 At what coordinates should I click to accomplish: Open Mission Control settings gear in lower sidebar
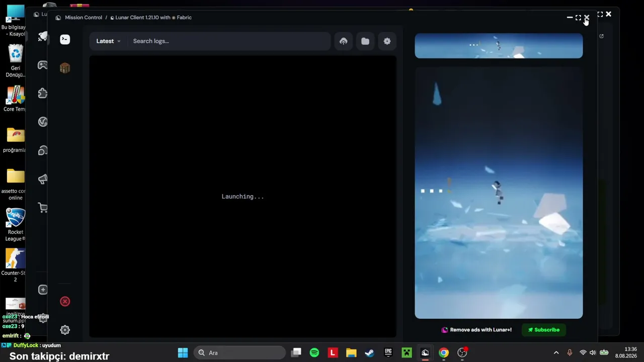pyautogui.click(x=65, y=330)
